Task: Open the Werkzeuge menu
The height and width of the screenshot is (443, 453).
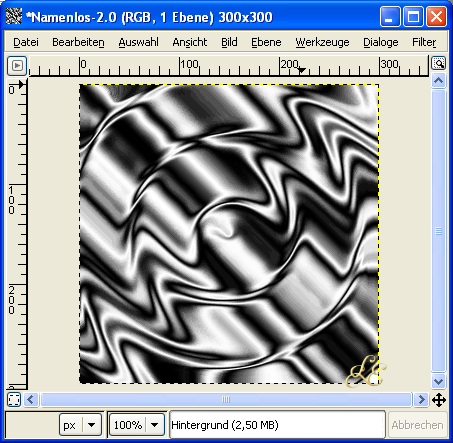Action: click(x=322, y=42)
